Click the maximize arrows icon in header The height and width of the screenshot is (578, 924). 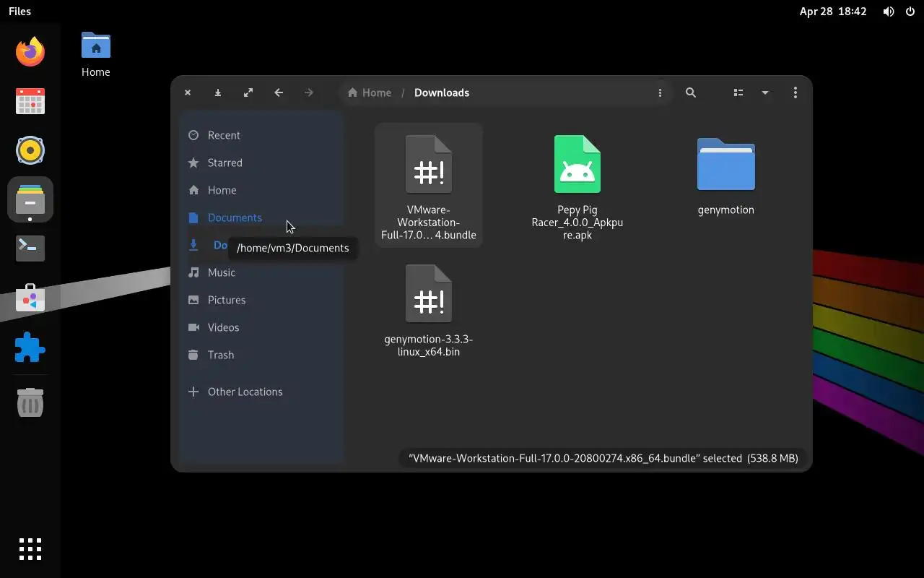click(x=248, y=92)
